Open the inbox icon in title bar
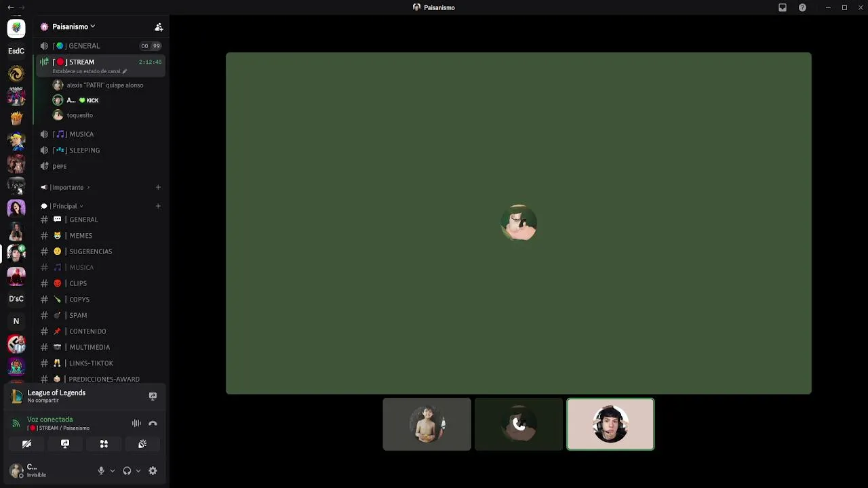The width and height of the screenshot is (868, 488). [783, 7]
